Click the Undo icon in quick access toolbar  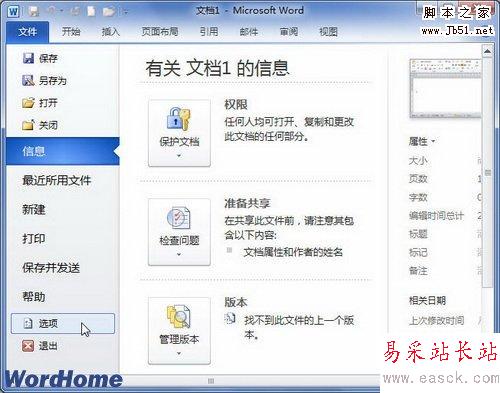[x=52, y=12]
